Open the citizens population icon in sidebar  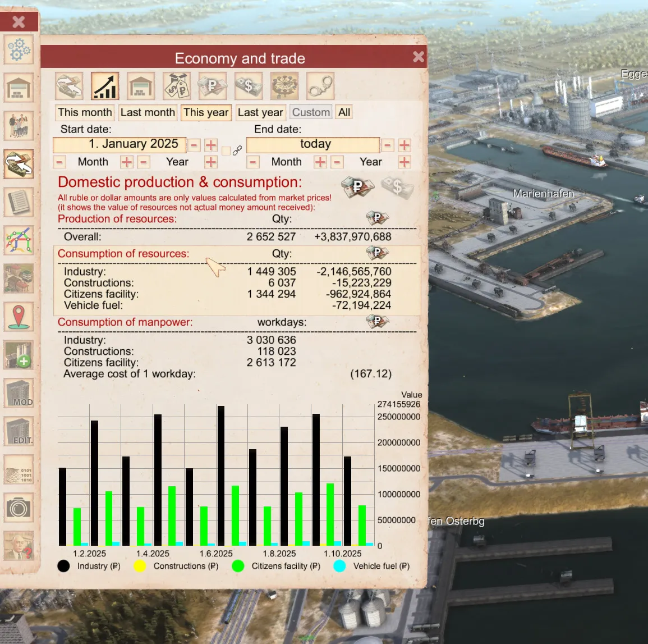19,126
